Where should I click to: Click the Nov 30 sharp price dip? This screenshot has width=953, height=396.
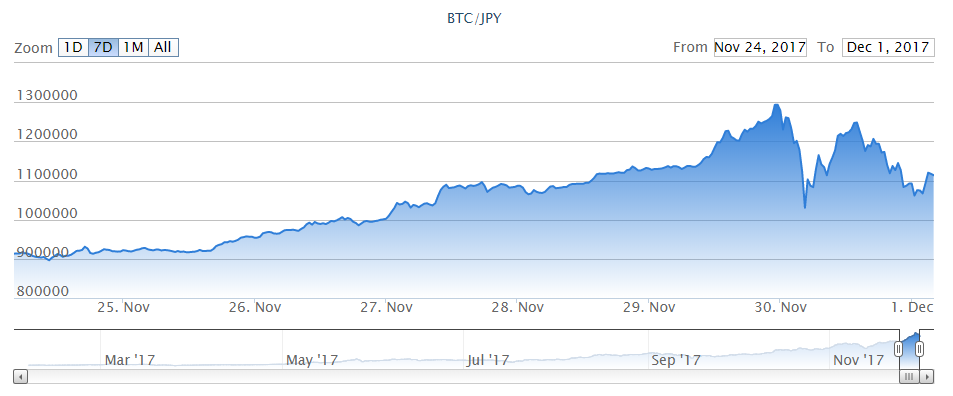805,207
